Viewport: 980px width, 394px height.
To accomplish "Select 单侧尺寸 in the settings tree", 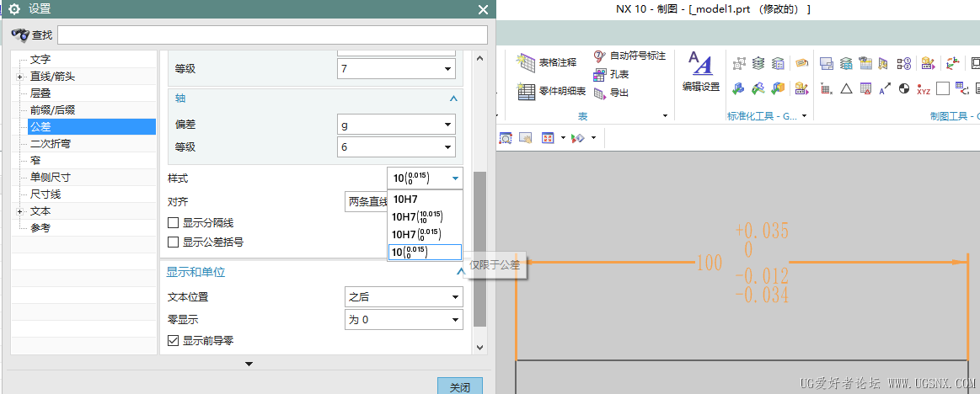I will tap(51, 178).
